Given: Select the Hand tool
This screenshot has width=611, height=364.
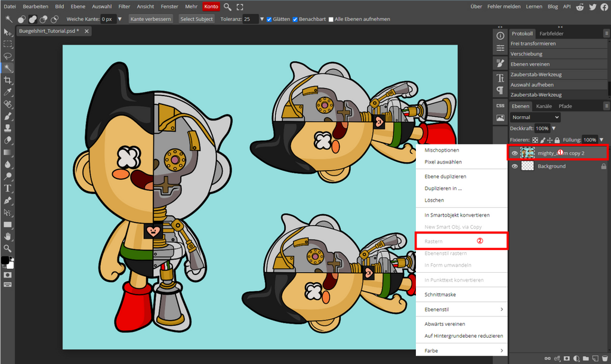Looking at the screenshot, I should pos(7,236).
